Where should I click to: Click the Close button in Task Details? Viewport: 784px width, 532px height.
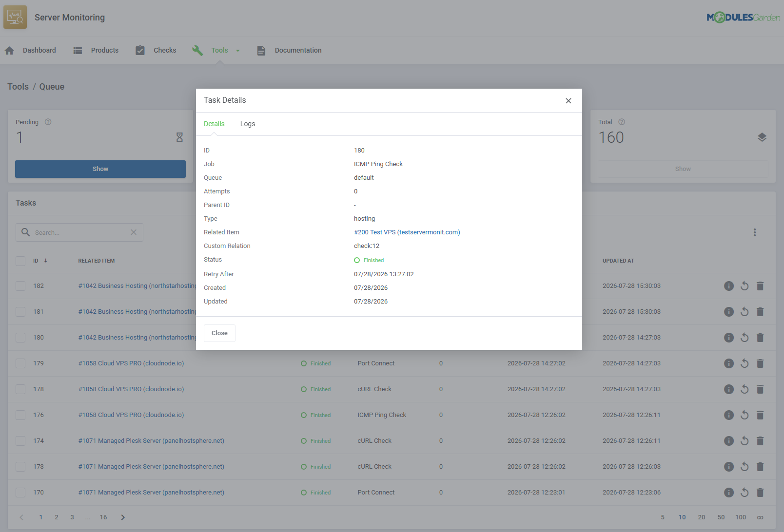pos(219,333)
